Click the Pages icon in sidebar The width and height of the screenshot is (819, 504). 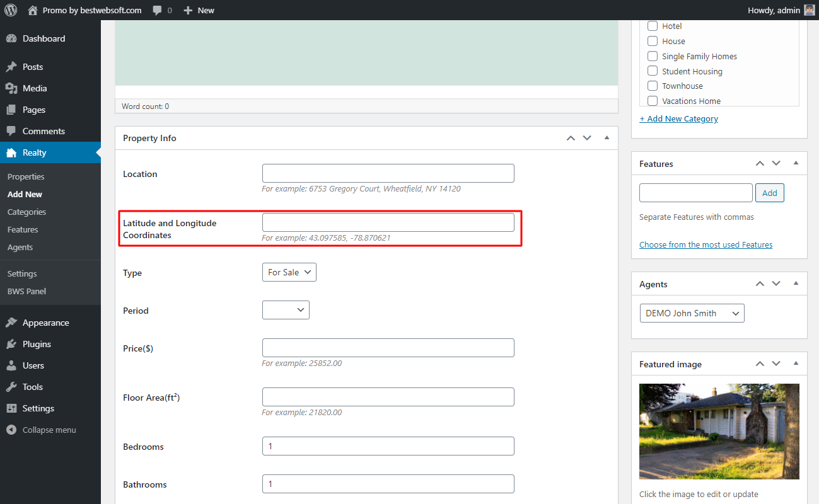tap(11, 110)
